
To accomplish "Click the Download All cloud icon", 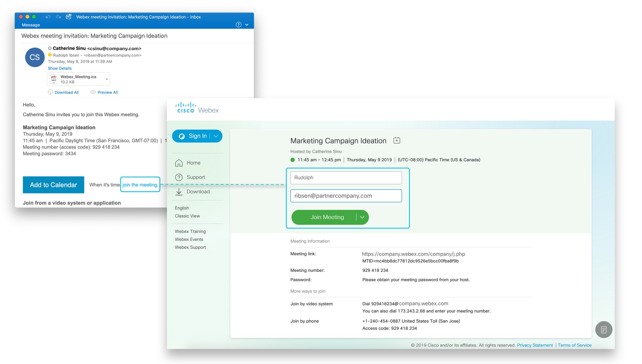I will tap(51, 92).
